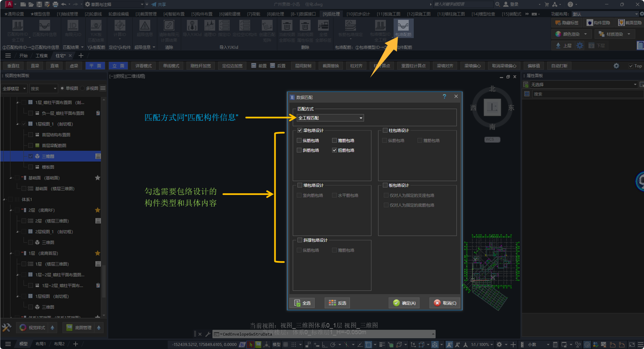Expand the 颜色渲染 dropdown
This screenshot has width=644, height=349.
point(586,34)
